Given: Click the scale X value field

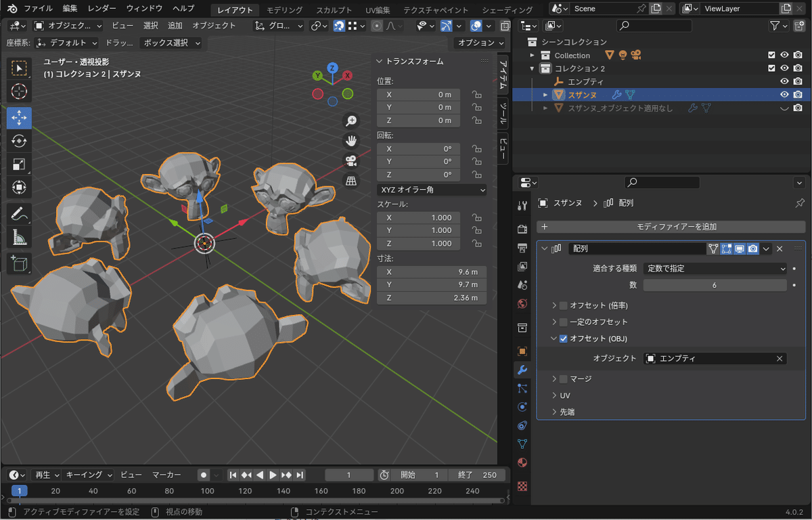Looking at the screenshot, I should [x=419, y=218].
